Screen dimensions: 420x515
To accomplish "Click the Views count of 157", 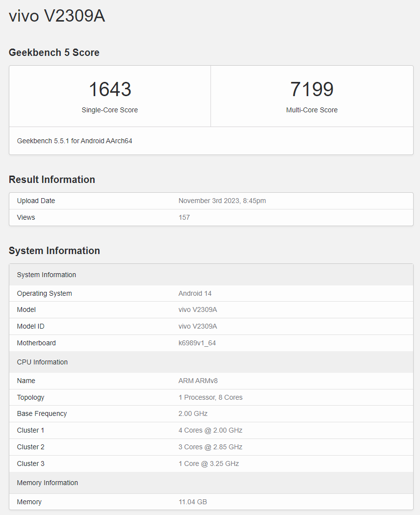I will tap(184, 217).
